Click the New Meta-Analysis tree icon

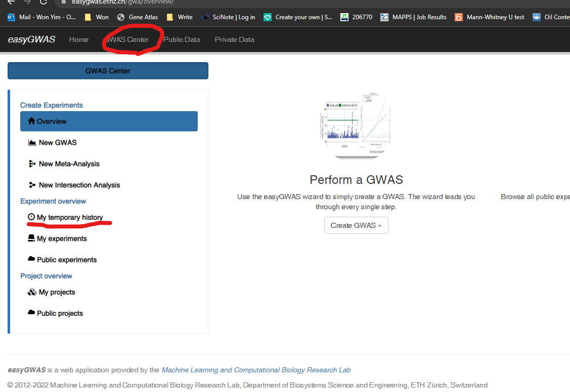[x=32, y=164]
